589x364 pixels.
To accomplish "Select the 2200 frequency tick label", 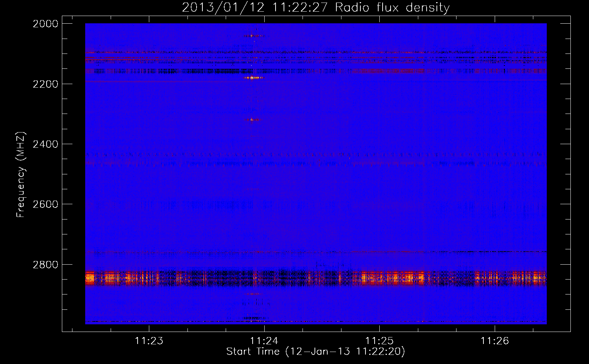I will 46,84.
